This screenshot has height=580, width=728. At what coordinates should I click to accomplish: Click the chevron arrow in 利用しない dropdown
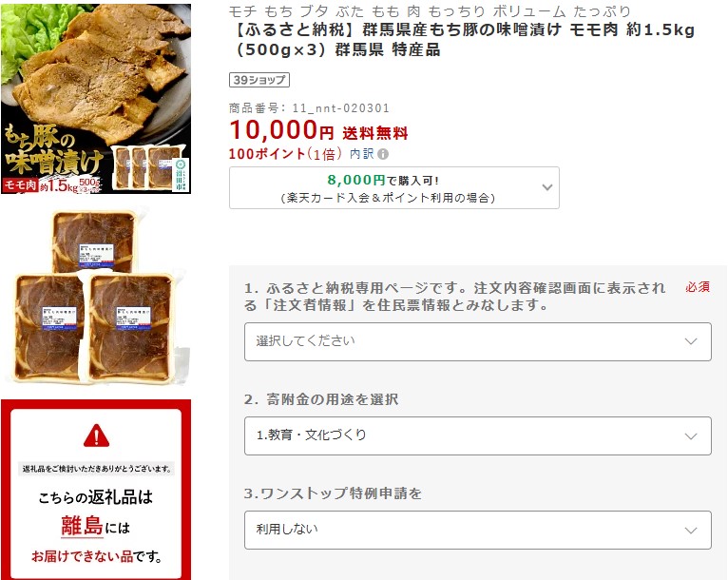691,530
